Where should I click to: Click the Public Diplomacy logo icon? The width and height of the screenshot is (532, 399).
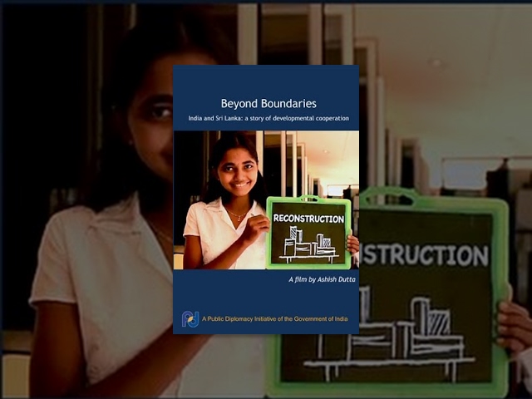tap(190, 319)
